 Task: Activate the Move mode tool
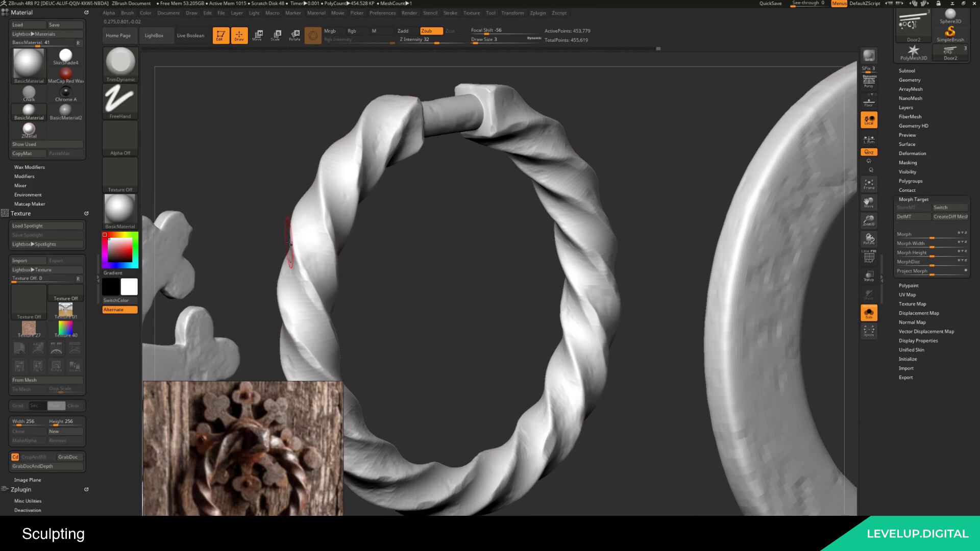258,35
